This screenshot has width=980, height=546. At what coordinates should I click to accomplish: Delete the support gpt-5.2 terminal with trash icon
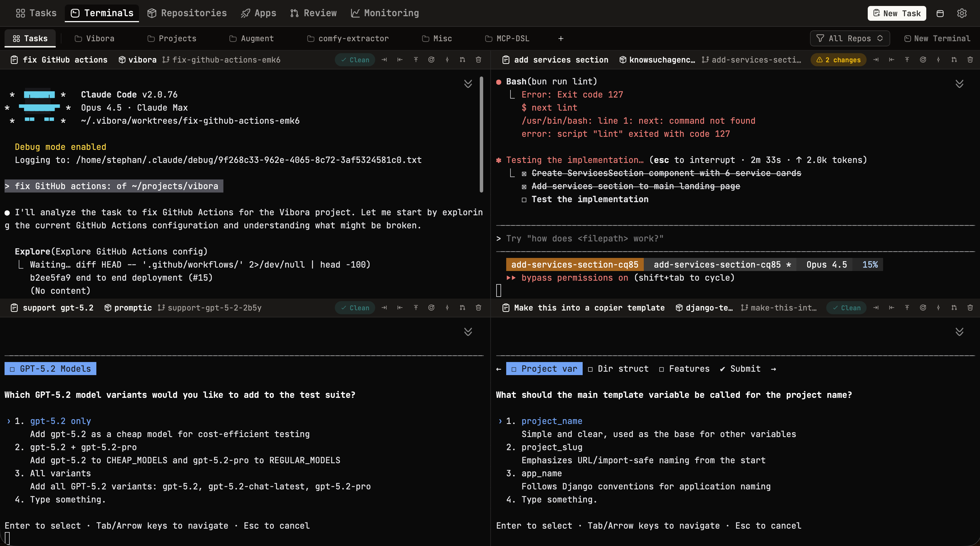[x=479, y=308]
